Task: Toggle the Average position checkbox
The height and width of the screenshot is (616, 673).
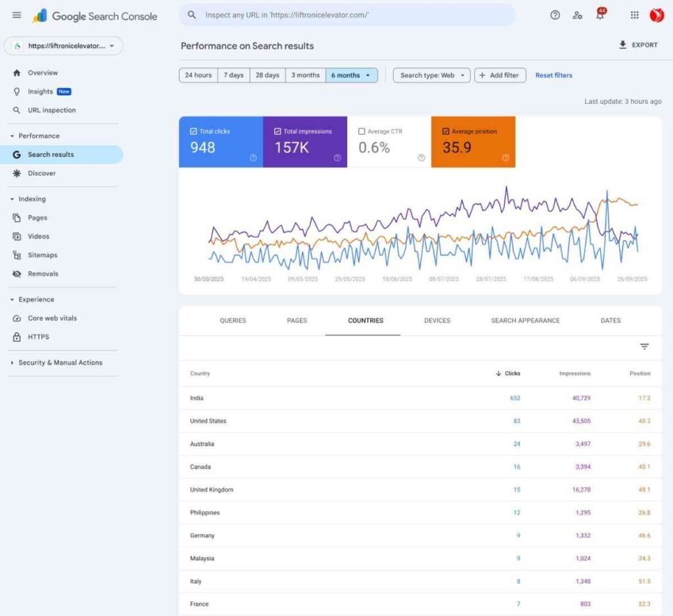Action: coord(446,131)
